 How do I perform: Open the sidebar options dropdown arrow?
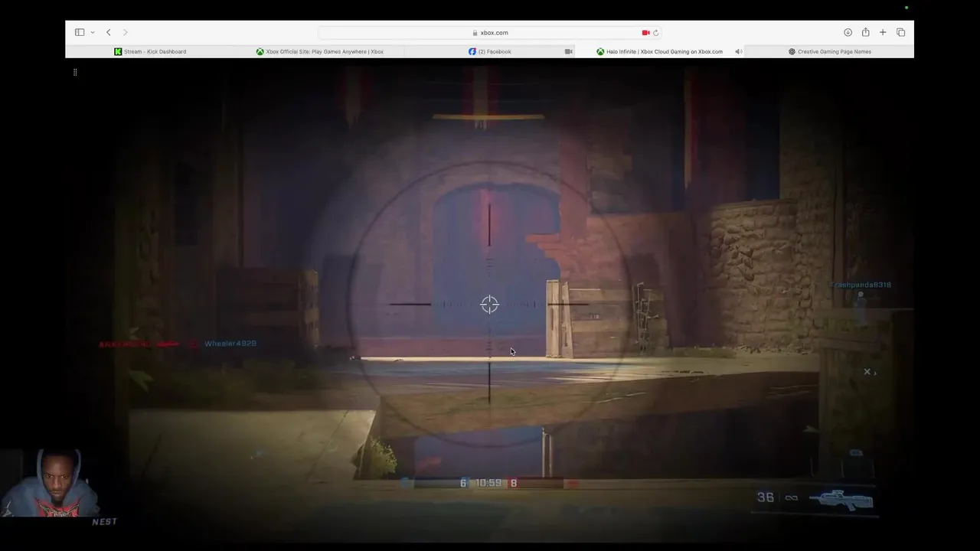click(93, 32)
